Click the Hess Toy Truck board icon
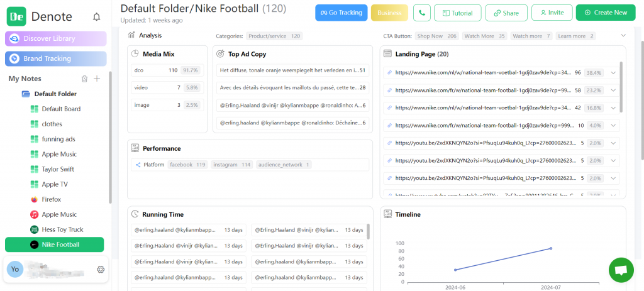This screenshot has height=291, width=644. click(34, 229)
